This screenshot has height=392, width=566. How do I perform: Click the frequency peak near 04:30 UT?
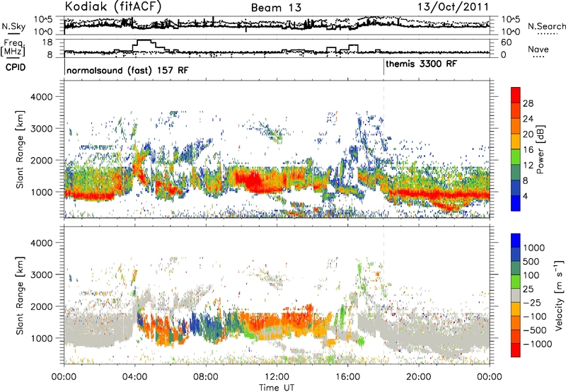pyautogui.click(x=144, y=40)
